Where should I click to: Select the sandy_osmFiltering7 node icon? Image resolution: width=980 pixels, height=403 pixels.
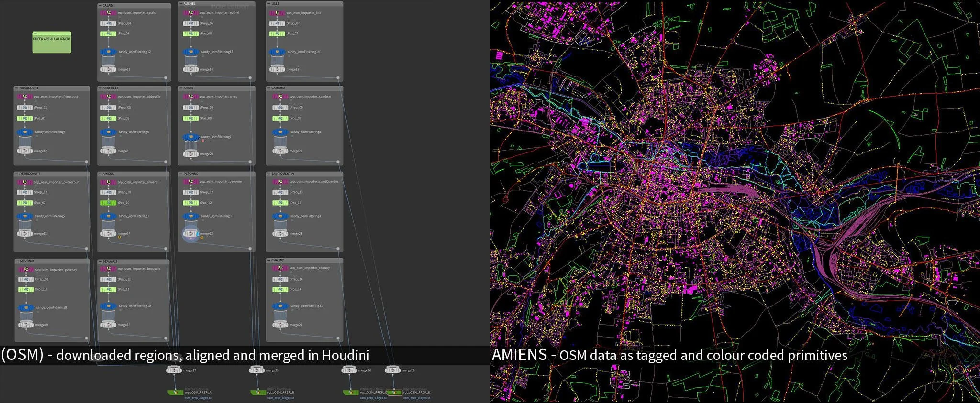[191, 137]
